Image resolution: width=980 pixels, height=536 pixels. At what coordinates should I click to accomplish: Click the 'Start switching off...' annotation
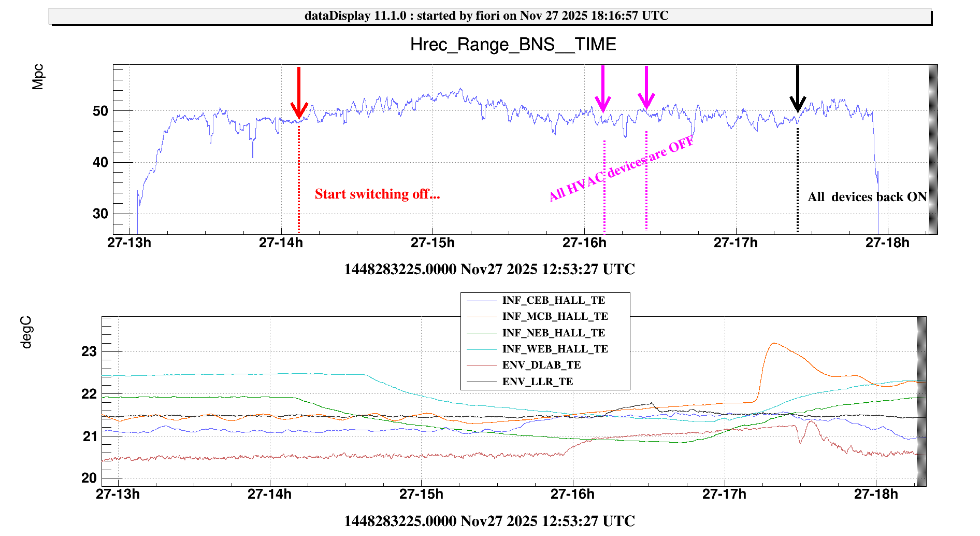pos(377,194)
